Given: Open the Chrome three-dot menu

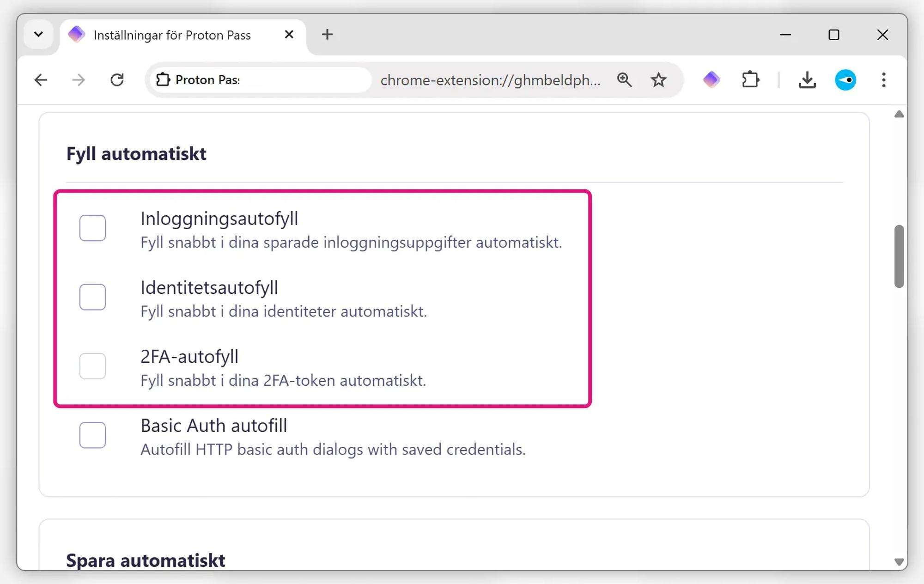Looking at the screenshot, I should click(x=883, y=80).
